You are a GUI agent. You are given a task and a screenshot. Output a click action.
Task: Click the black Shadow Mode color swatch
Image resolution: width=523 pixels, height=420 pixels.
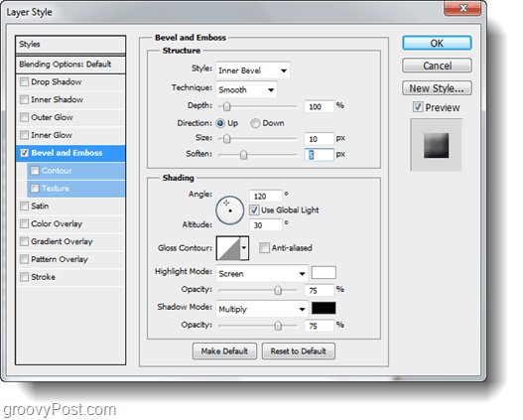coord(324,308)
